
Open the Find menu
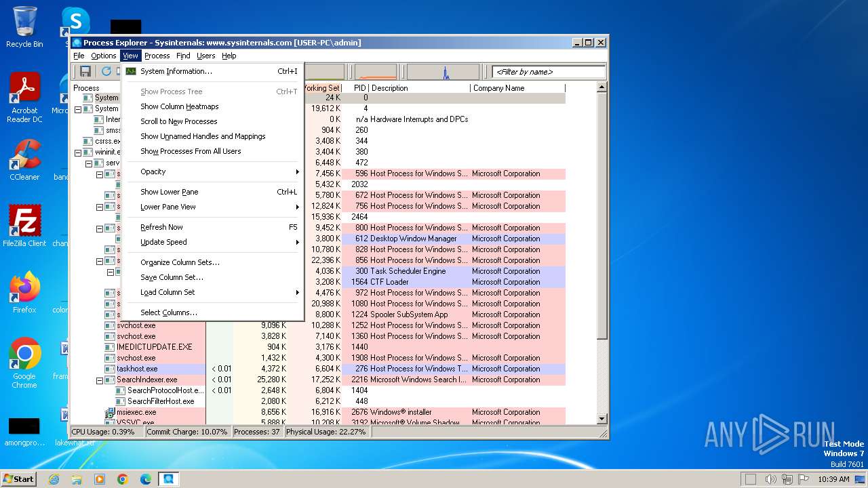point(183,56)
